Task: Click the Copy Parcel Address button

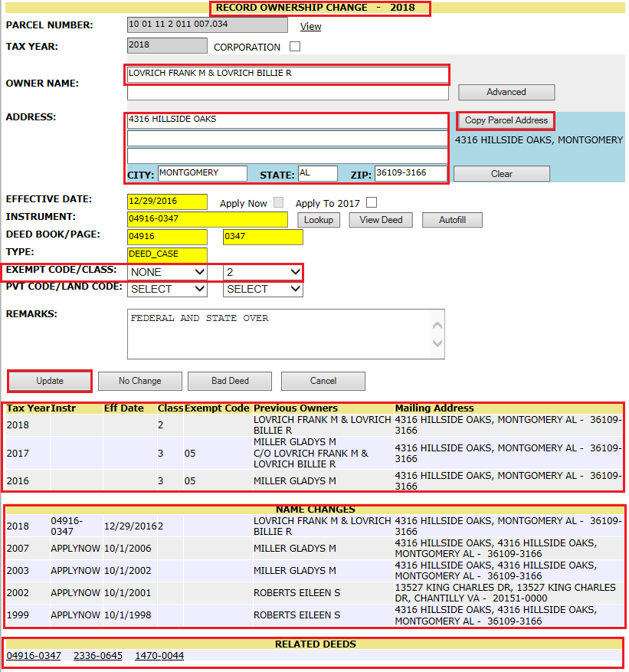Action: [x=506, y=120]
